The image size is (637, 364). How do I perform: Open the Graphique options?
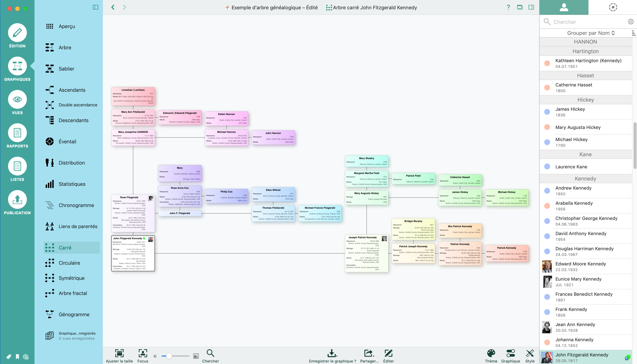click(511, 356)
